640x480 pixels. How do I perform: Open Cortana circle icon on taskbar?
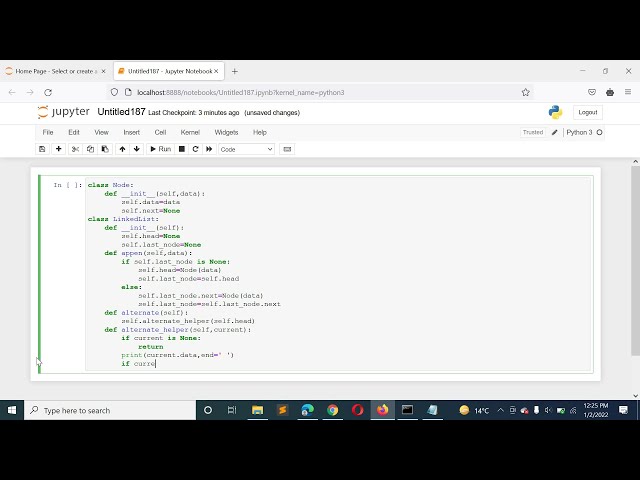click(x=208, y=410)
